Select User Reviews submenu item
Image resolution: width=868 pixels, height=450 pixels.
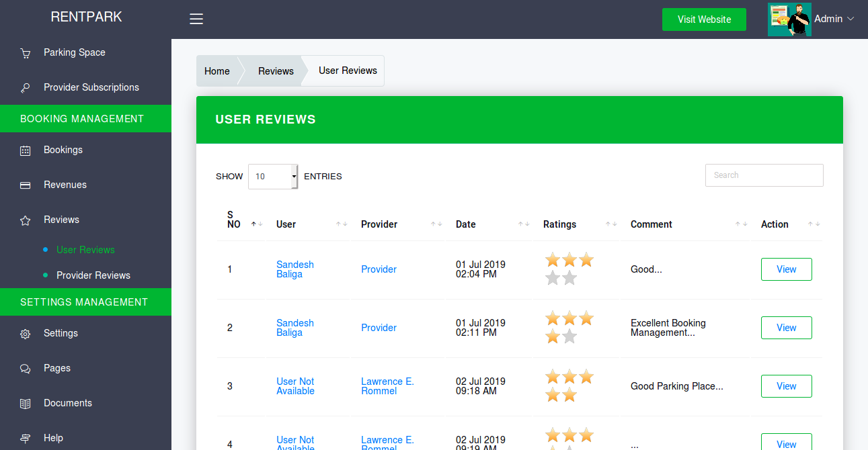pyautogui.click(x=85, y=250)
